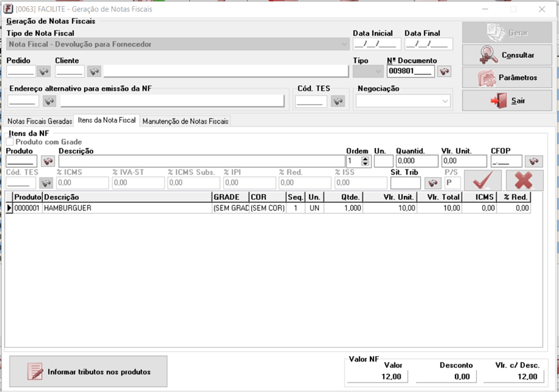
Task: Switch to Notas Fiscais Geradas tab
Action: point(40,121)
